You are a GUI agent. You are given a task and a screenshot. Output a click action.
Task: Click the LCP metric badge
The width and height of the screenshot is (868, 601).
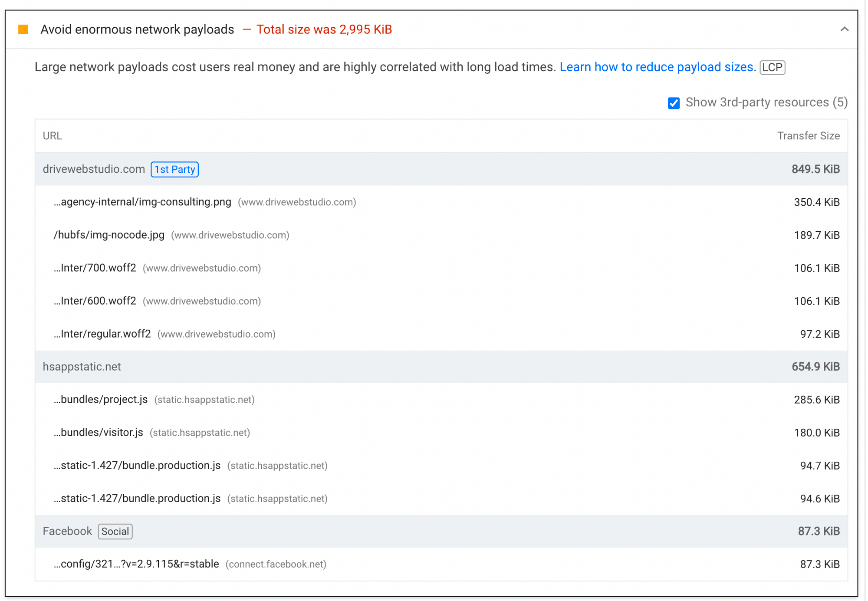click(772, 68)
